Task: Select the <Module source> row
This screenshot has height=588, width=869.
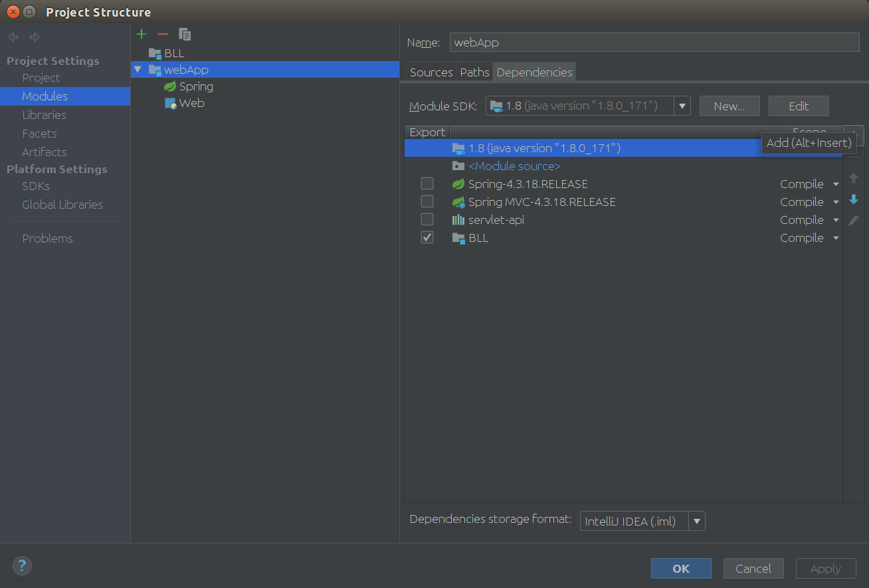Action: point(623,166)
